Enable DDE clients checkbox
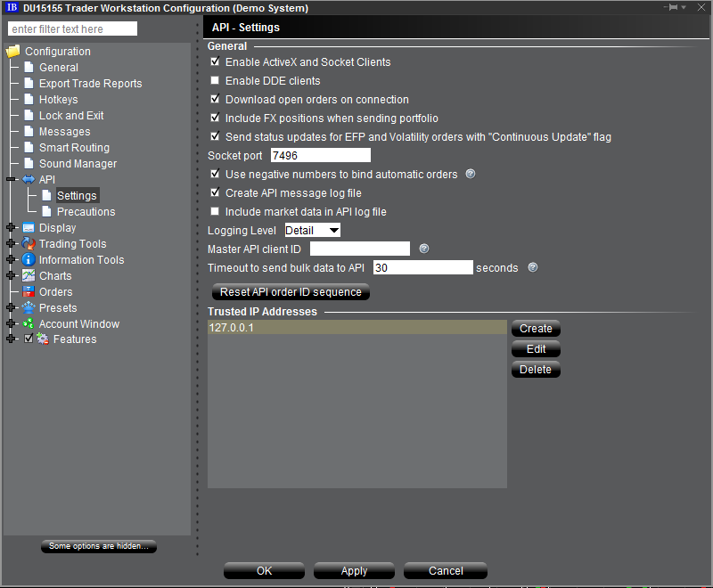Screen dimensions: 713x588 tap(215, 80)
